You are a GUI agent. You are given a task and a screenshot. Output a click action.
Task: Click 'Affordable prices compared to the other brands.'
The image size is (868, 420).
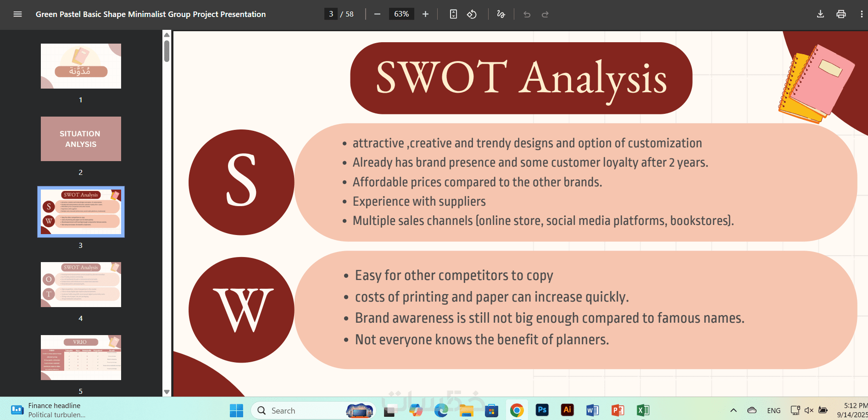tap(477, 182)
